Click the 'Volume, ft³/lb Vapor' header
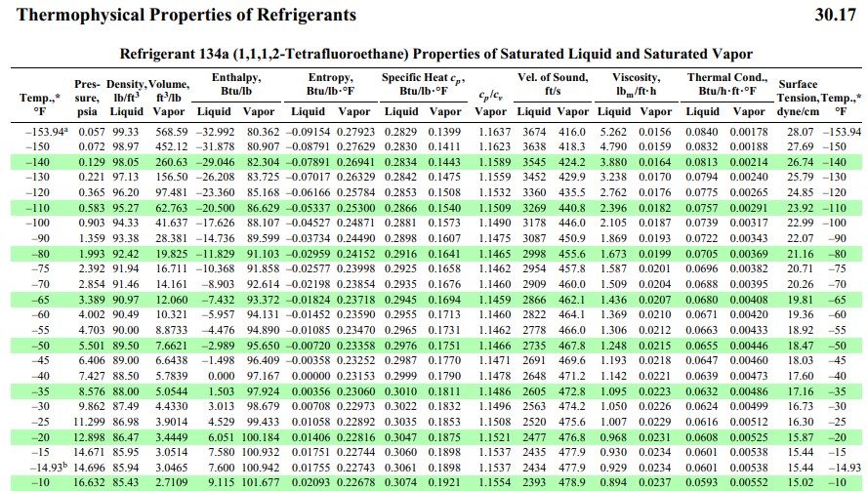 tap(169, 98)
